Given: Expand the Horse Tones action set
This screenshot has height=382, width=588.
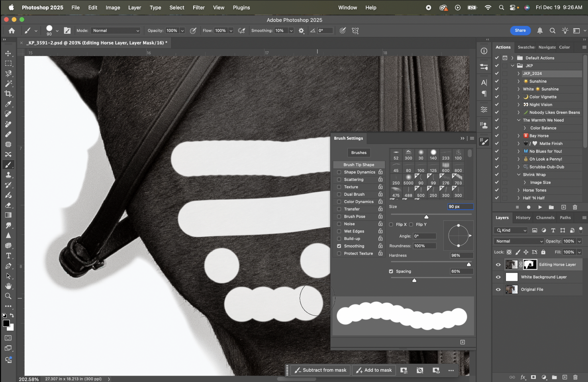Looking at the screenshot, I should tap(518, 190).
